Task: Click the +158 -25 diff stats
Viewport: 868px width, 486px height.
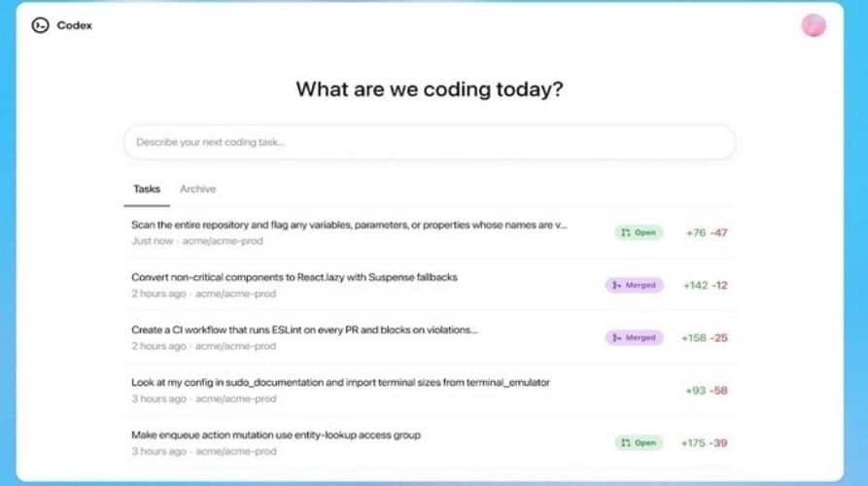Action: [x=706, y=338]
